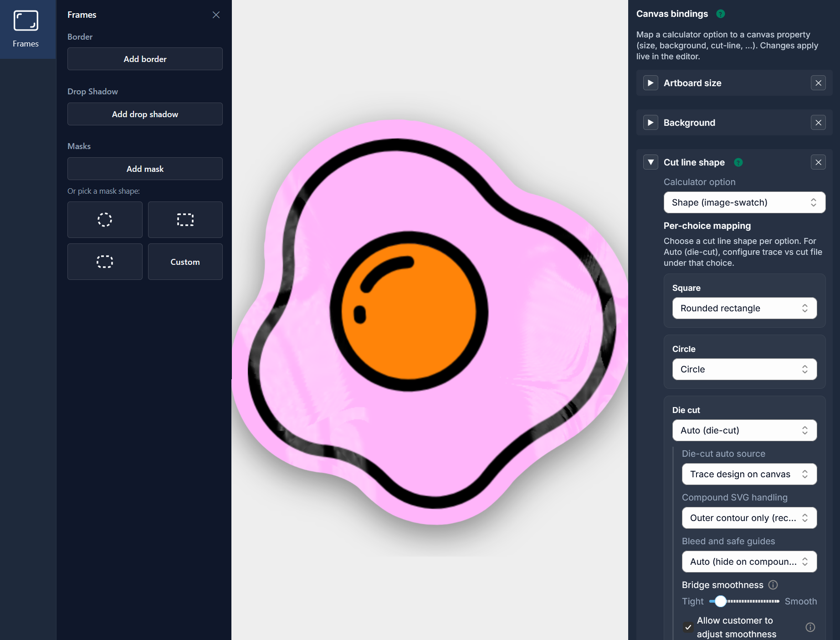Click Add drop shadow button
840x640 pixels.
click(x=145, y=114)
